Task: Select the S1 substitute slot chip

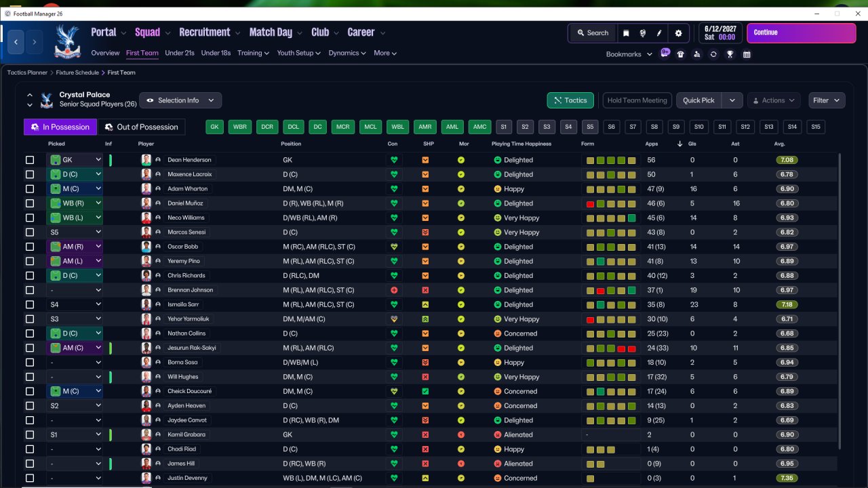Action: 503,127
